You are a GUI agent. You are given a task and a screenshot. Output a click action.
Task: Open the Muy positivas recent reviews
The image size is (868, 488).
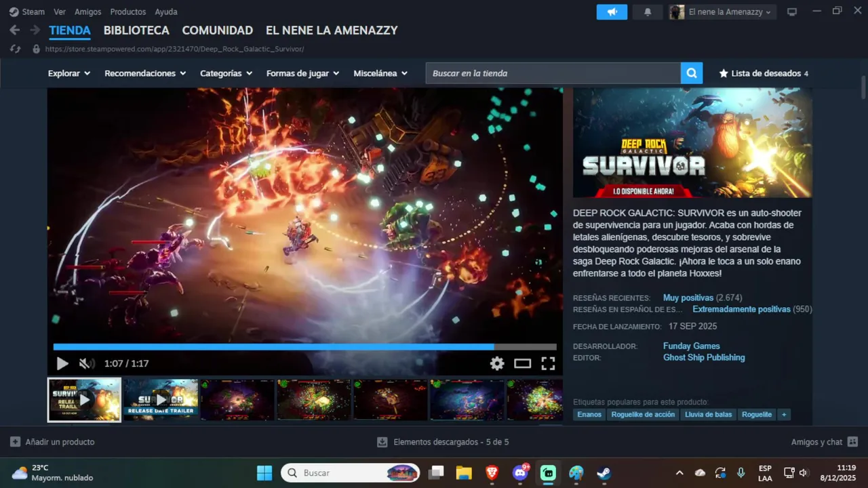(688, 298)
